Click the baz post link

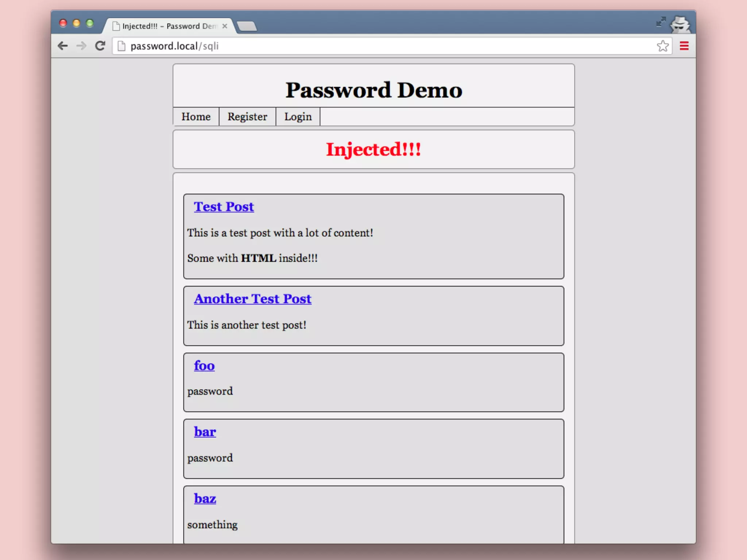click(205, 499)
